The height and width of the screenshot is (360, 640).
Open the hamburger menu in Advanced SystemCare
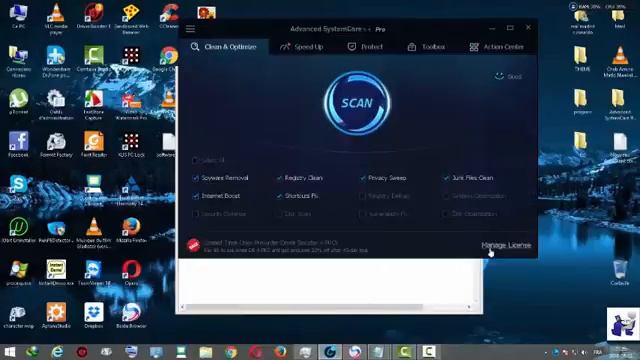tap(190, 29)
